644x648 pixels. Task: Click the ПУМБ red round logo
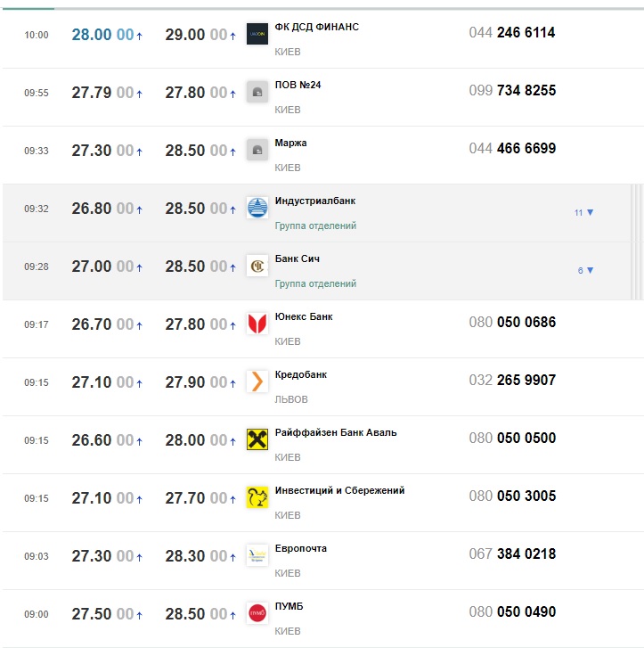[x=257, y=613]
